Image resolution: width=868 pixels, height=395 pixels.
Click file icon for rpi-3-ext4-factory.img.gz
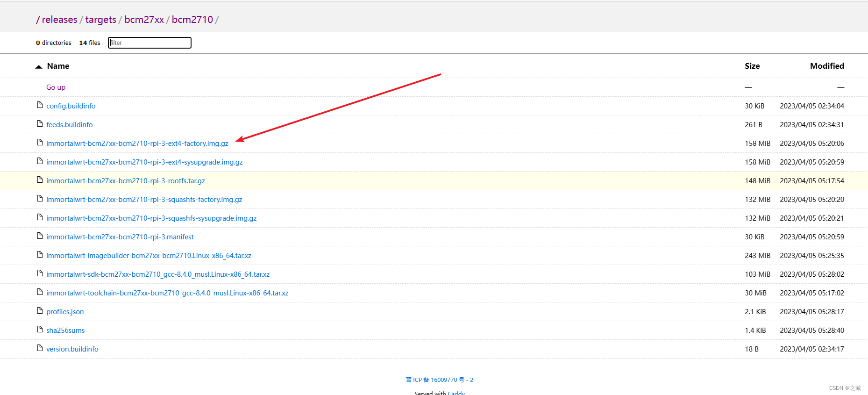(40, 143)
